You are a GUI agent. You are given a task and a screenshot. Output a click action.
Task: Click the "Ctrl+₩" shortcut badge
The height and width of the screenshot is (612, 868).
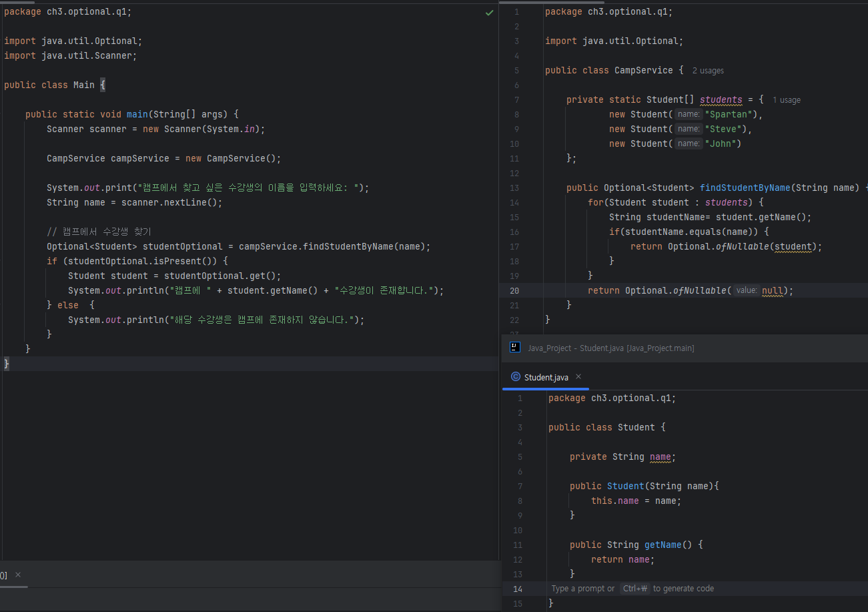point(634,589)
